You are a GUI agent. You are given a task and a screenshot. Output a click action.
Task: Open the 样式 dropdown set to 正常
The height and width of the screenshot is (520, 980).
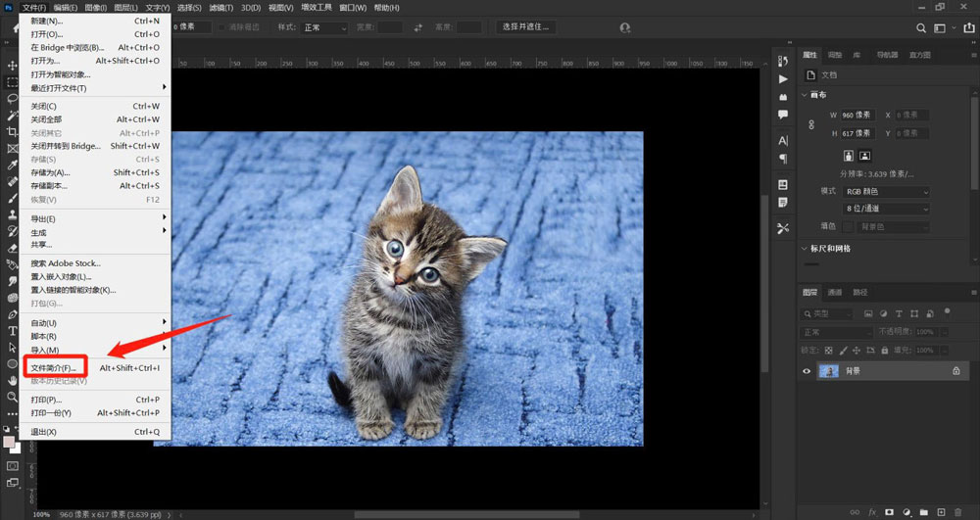tap(325, 27)
